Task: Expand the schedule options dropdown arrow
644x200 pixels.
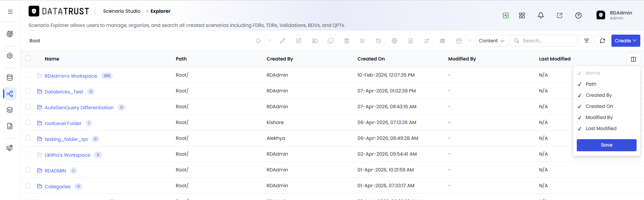Action: [470, 41]
